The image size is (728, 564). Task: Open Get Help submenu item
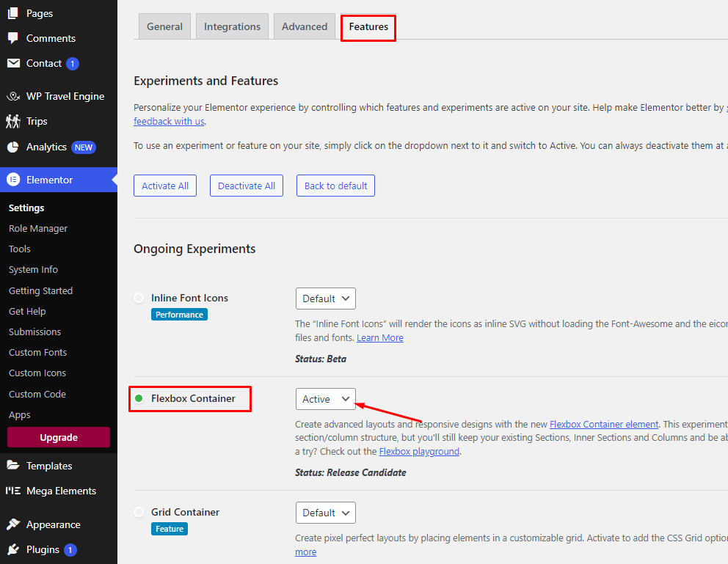point(27,311)
